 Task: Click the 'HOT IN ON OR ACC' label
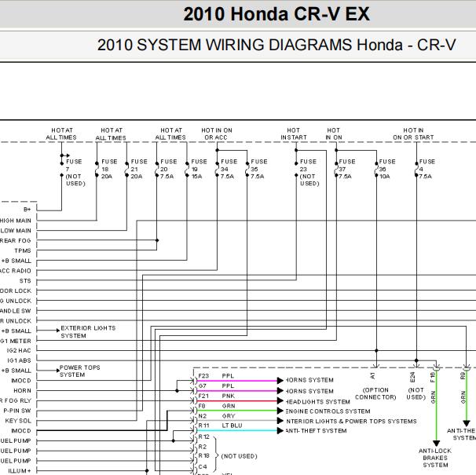217,133
